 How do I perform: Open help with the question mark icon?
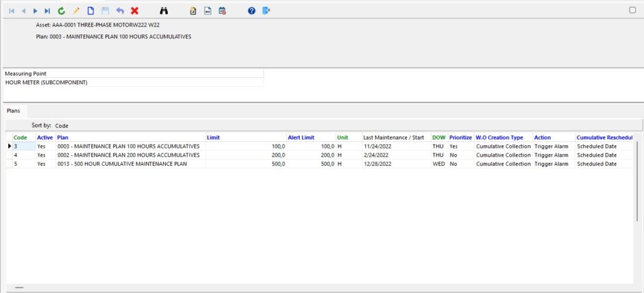[x=252, y=11]
